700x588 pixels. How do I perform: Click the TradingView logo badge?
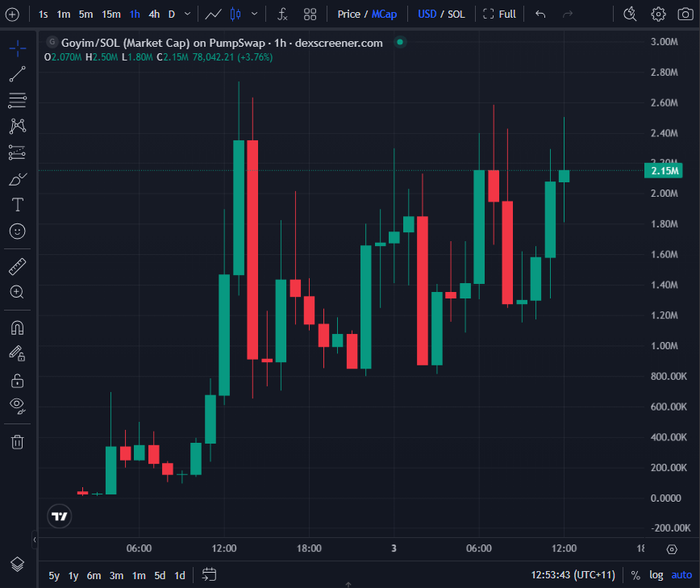tap(60, 516)
